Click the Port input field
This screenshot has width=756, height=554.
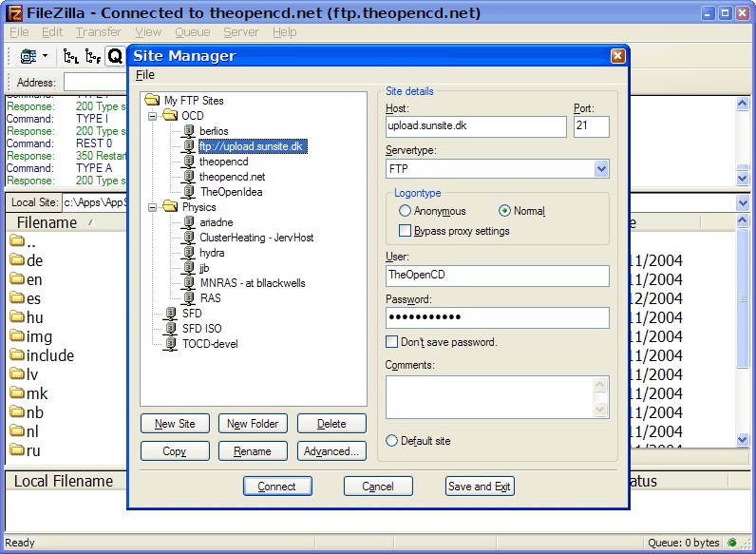click(592, 126)
